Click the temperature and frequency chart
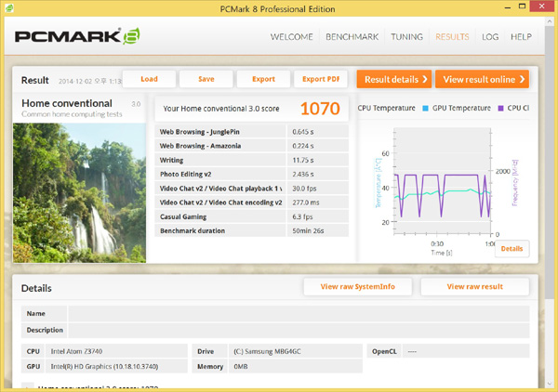The image size is (558, 392). click(x=443, y=182)
